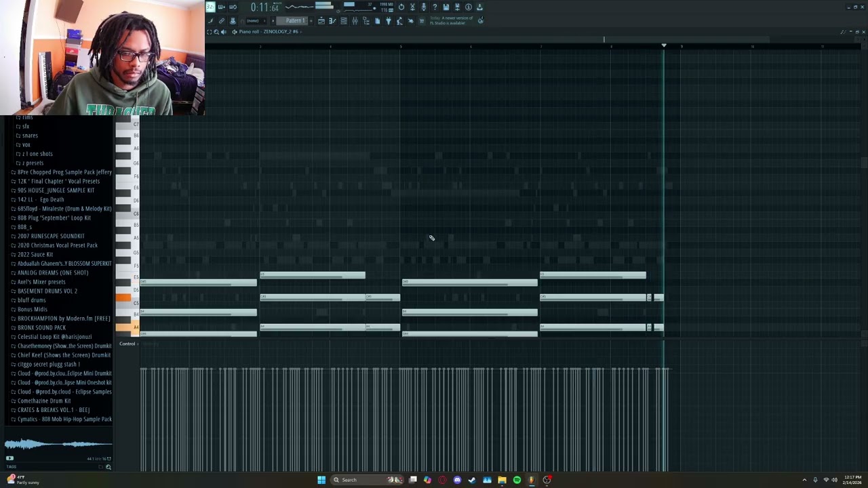Open the Windows Start menu
This screenshot has height=488, width=868.
[x=321, y=480]
